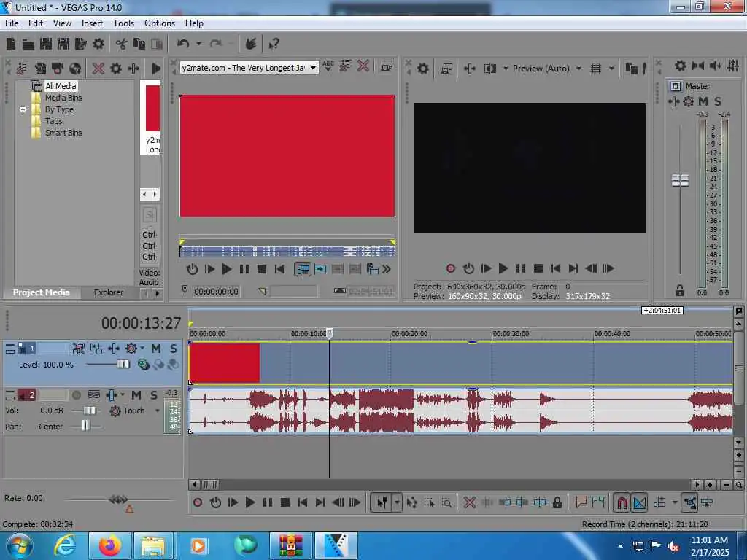Click the Insert Region flags icon
Viewport: 747px width, 560px height.
(598, 502)
